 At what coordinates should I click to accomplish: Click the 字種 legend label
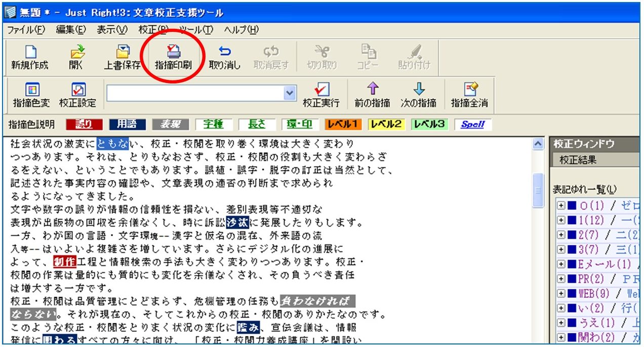213,124
